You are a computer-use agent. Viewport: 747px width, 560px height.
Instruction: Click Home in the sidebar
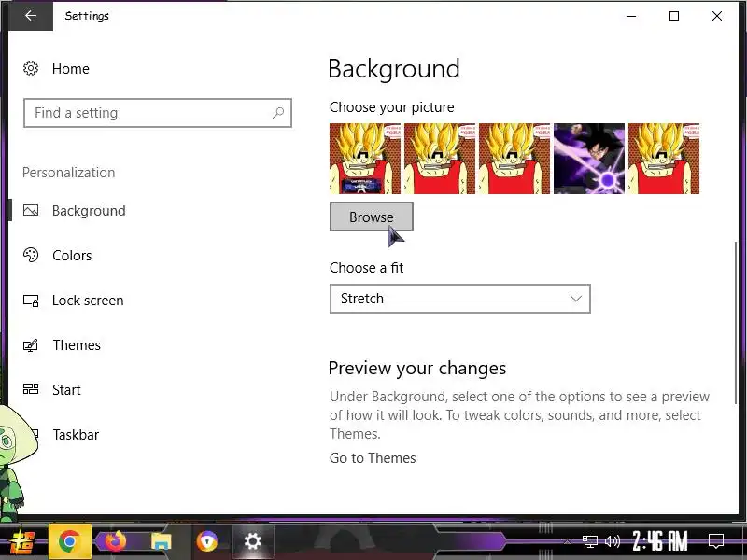click(x=71, y=68)
